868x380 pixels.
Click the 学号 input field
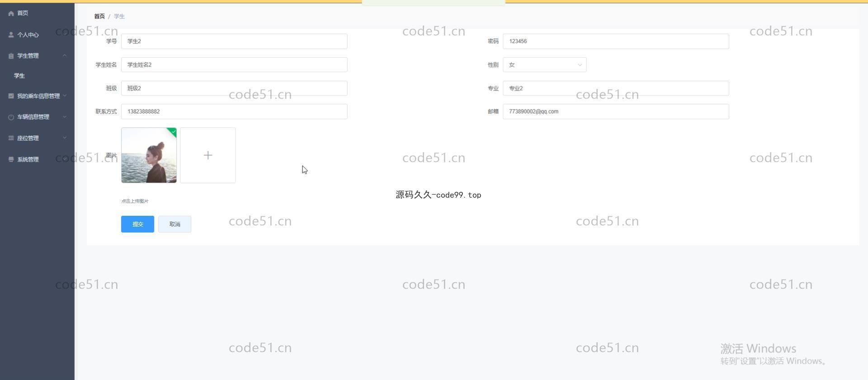point(234,41)
